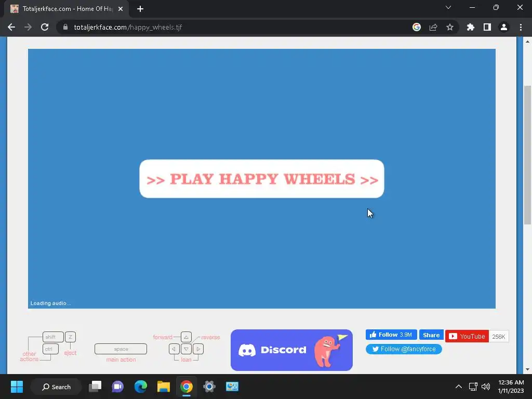Toggle the browser side panel icon
532x399 pixels.
pos(487,27)
